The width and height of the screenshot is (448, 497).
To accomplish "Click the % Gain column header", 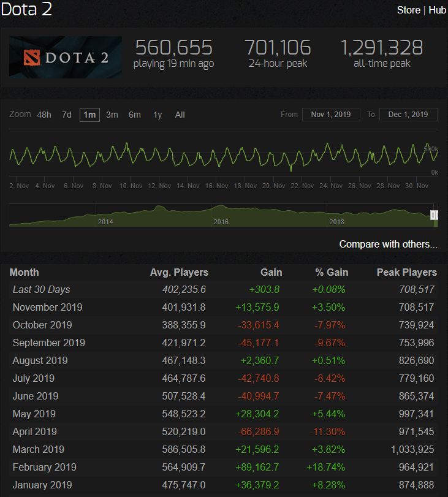I will pos(332,272).
